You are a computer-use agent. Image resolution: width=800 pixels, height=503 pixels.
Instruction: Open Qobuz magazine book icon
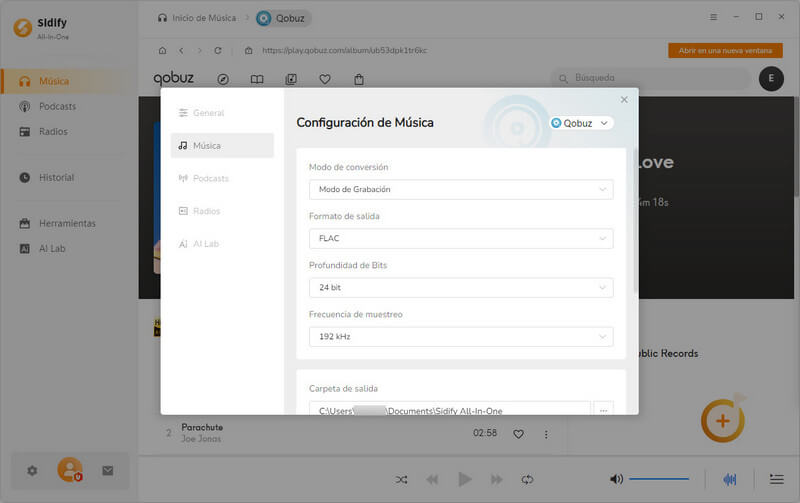tap(257, 79)
